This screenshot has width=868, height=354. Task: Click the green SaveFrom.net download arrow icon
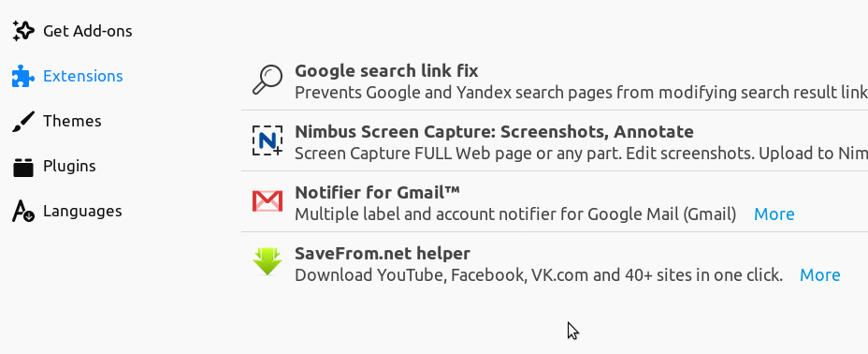[268, 261]
